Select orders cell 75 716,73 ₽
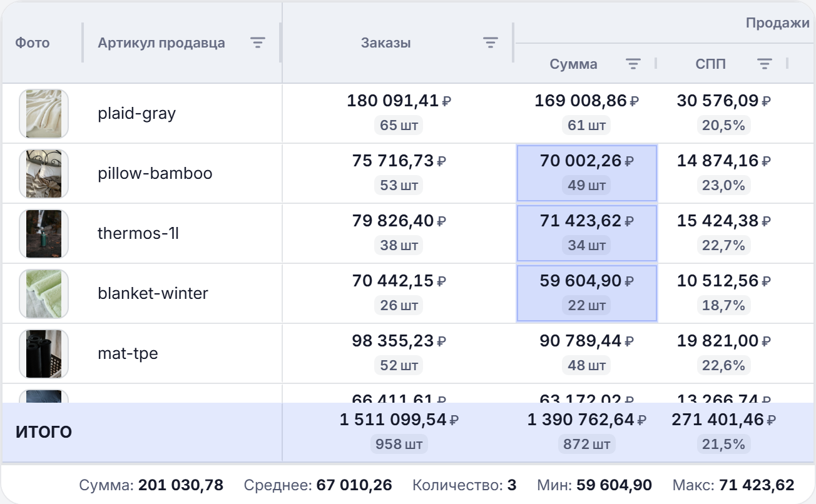 click(x=399, y=173)
